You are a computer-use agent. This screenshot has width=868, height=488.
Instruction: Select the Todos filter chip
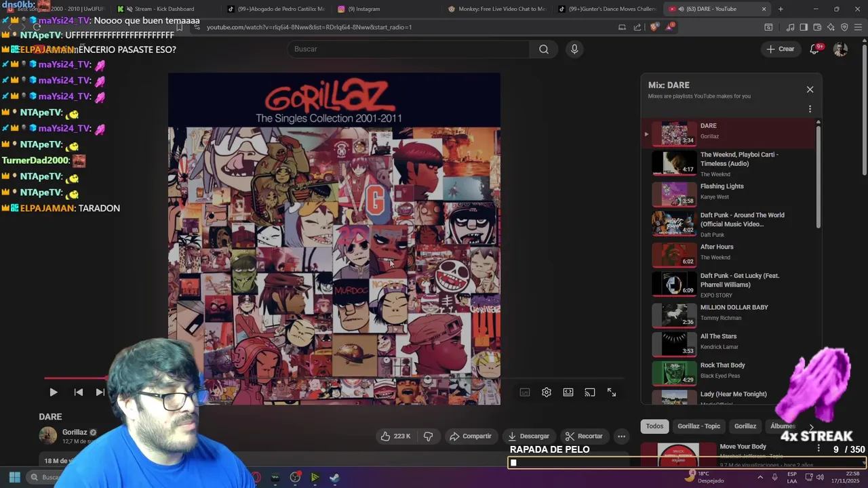tap(654, 426)
